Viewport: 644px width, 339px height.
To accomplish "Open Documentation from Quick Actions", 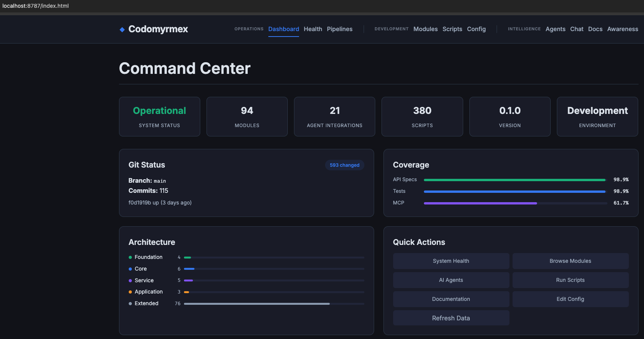I will [451, 299].
